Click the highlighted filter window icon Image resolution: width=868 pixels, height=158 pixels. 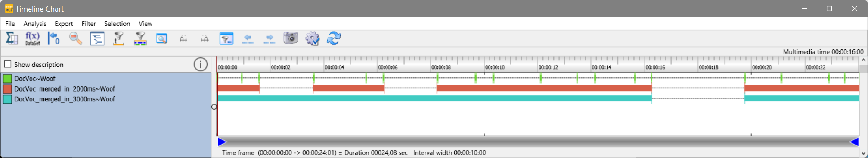pyautogui.click(x=226, y=38)
